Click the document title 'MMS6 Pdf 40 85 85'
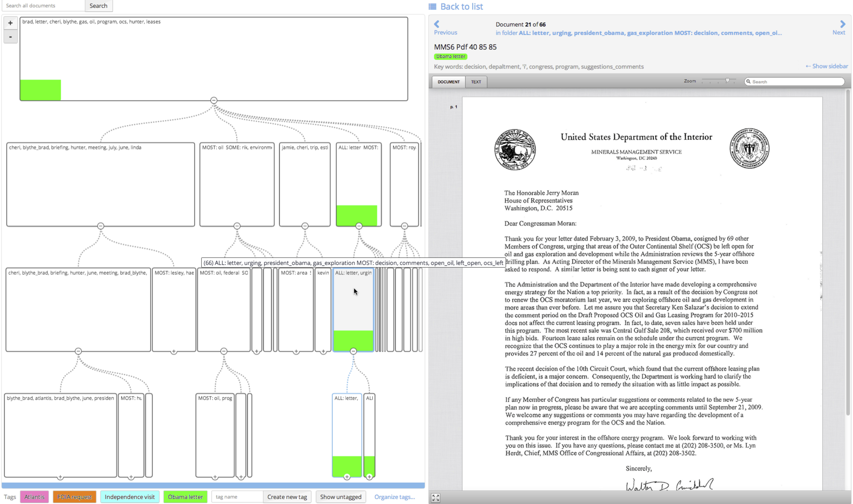The image size is (853, 504). point(465,47)
